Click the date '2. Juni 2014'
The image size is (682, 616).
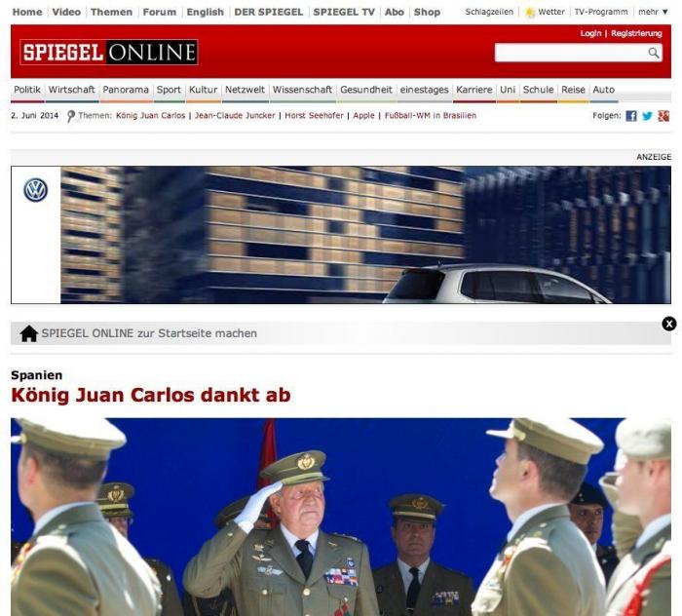(x=35, y=116)
